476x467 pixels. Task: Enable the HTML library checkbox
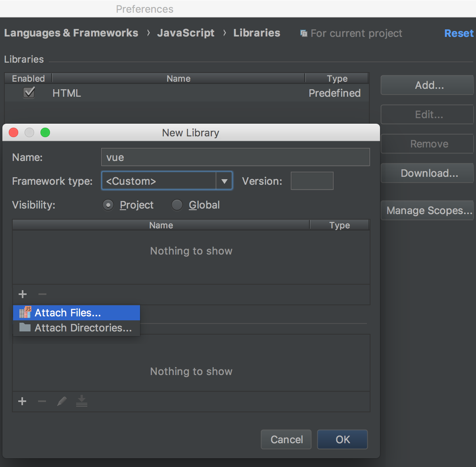coord(29,93)
